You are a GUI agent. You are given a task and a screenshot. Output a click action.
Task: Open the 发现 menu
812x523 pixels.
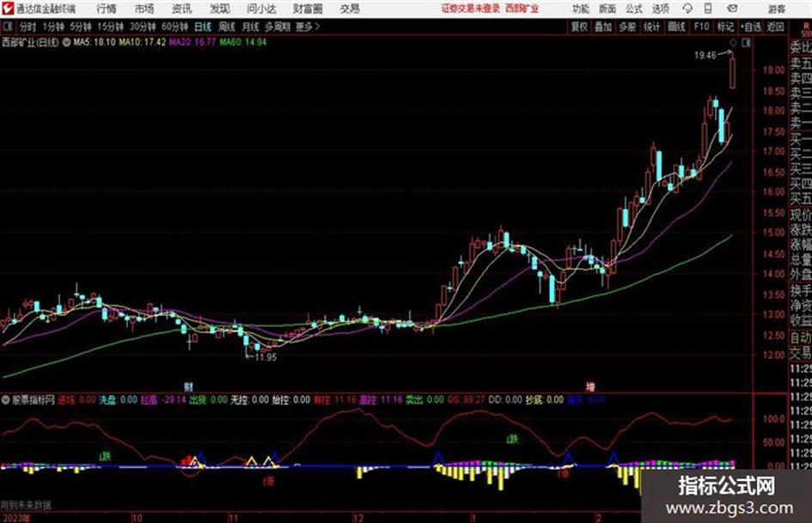pyautogui.click(x=220, y=9)
